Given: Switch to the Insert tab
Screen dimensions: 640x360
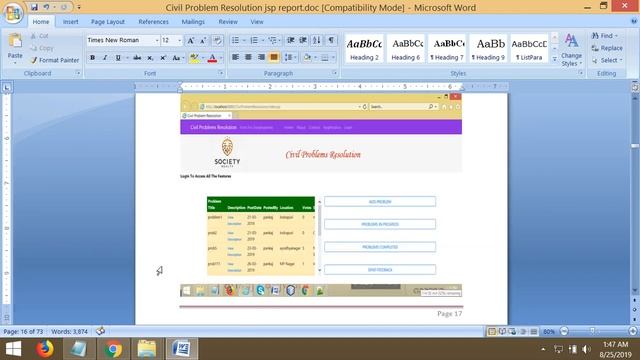Looking at the screenshot, I should (71, 22).
